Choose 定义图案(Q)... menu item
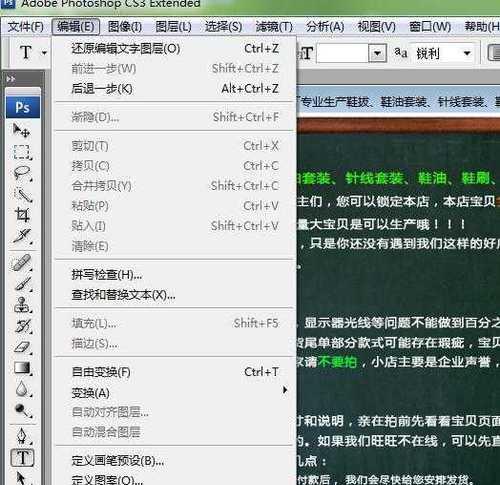 tap(175, 480)
